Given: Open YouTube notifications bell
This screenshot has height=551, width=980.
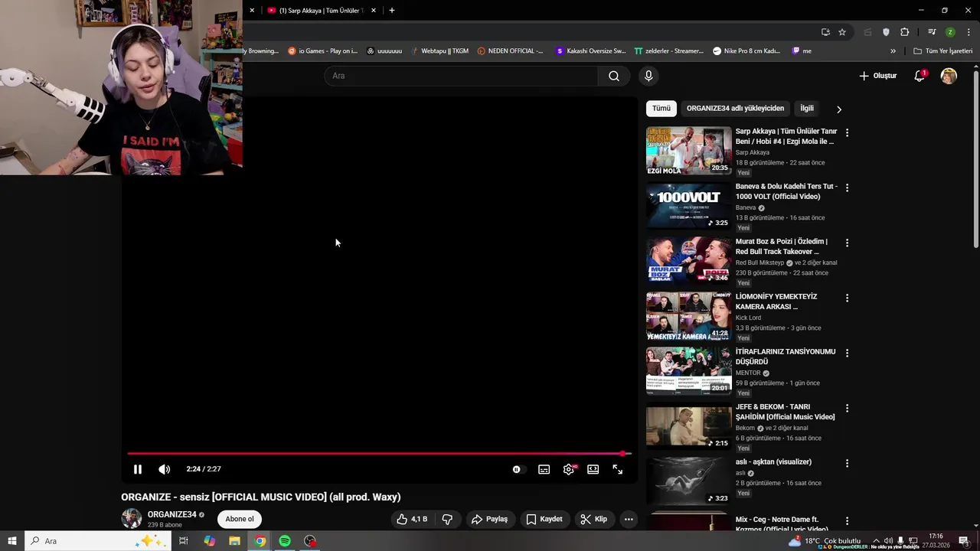Looking at the screenshot, I should click(920, 76).
